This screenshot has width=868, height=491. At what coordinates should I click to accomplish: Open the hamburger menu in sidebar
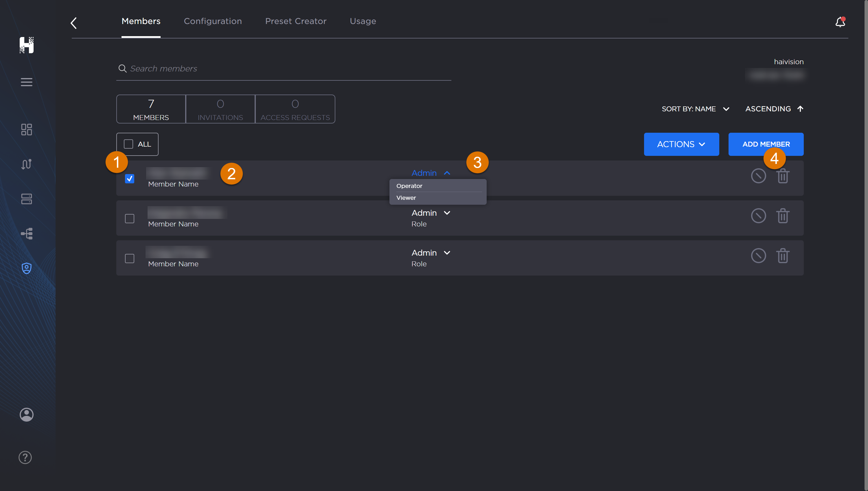coord(26,82)
